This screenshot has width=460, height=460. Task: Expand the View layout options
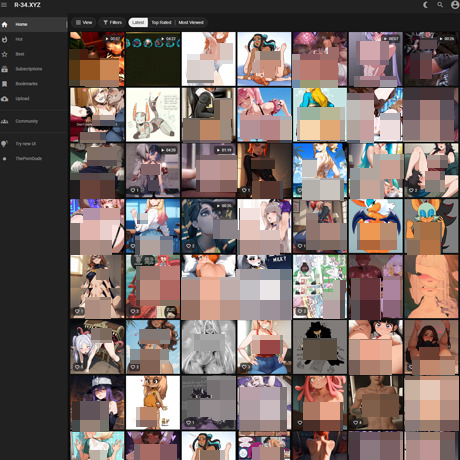point(84,23)
